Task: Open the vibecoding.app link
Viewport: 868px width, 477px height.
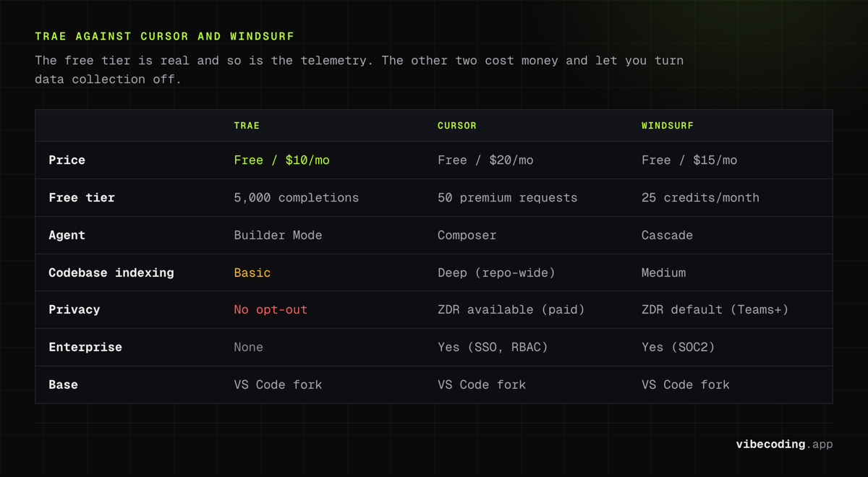Action: (784, 444)
